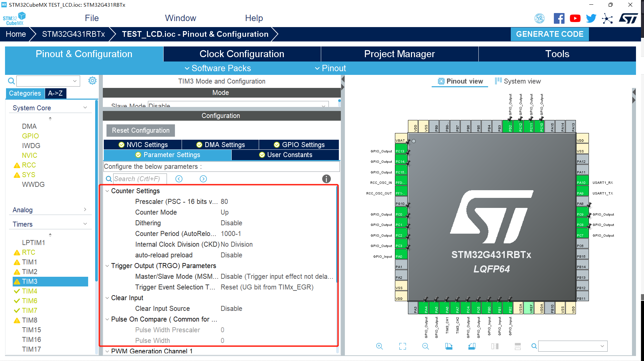Image resolution: width=644 pixels, height=361 pixels.
Task: Open the GPIO Settings tab
Action: click(x=299, y=145)
